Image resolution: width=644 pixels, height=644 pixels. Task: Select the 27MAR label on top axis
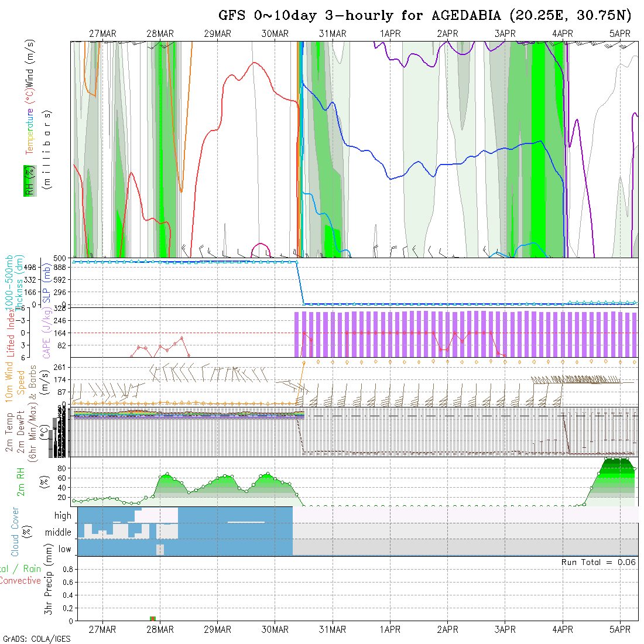coord(102,34)
